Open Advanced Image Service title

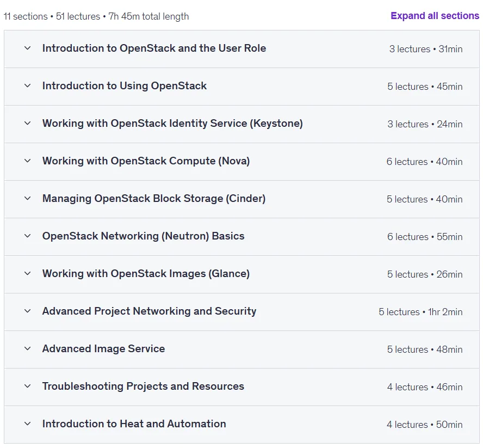(103, 349)
